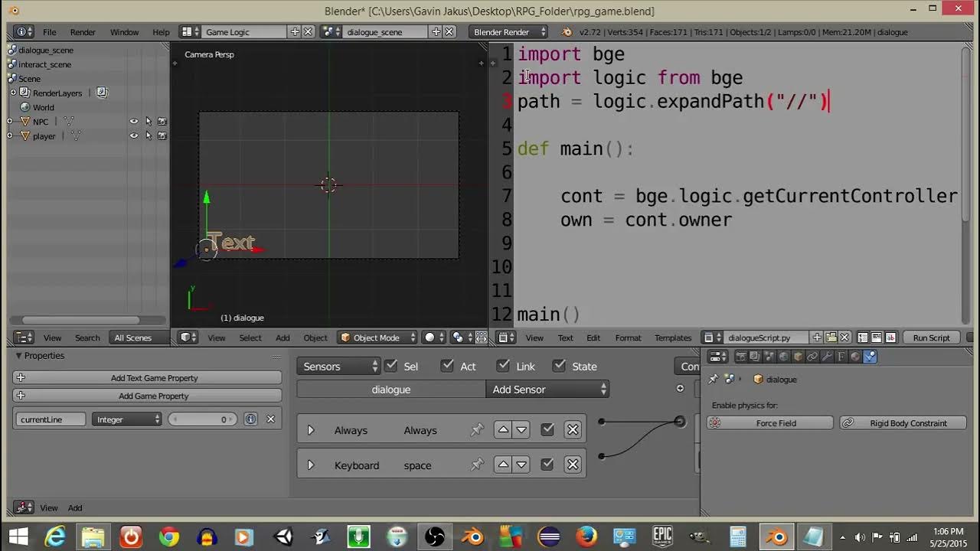980x551 pixels.
Task: Open the dialogueScript.py text datablock selector
Action: pos(714,337)
